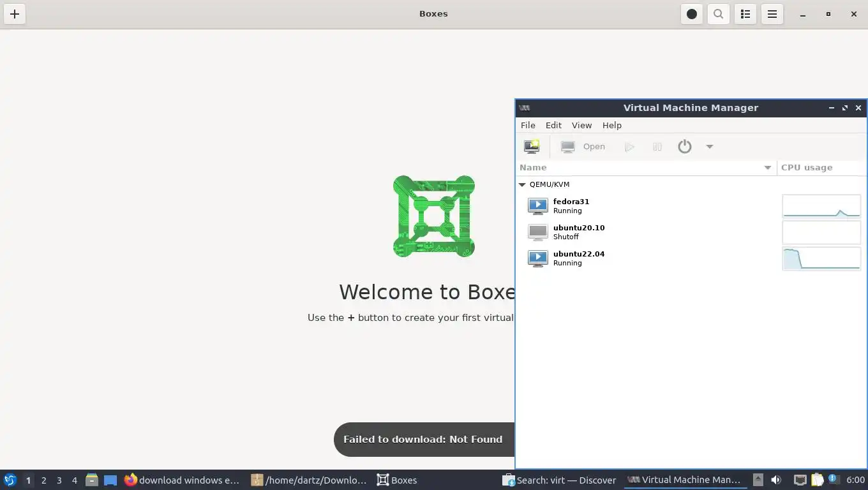Click the fedora31 CPU usage graph
Image resolution: width=868 pixels, height=490 pixels.
pyautogui.click(x=821, y=206)
